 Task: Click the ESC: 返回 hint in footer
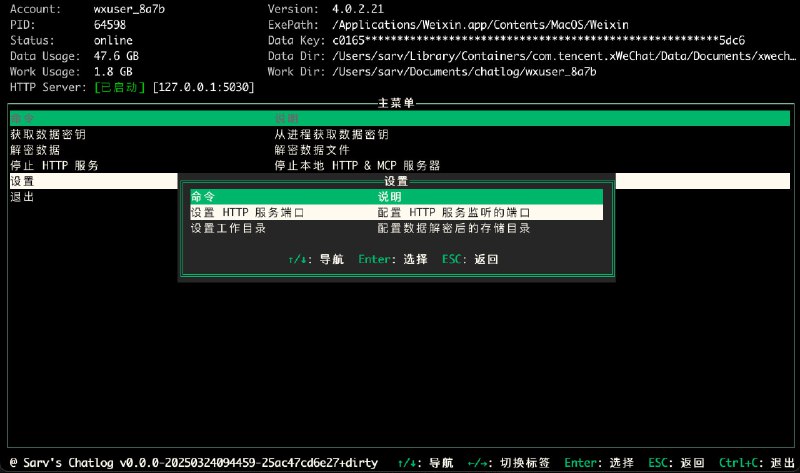tap(676, 463)
